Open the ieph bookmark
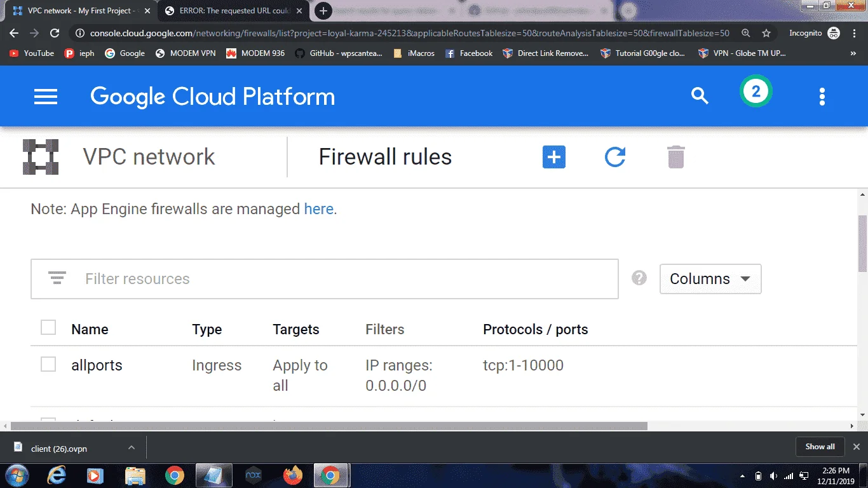Viewport: 868px width, 488px height. (x=79, y=53)
